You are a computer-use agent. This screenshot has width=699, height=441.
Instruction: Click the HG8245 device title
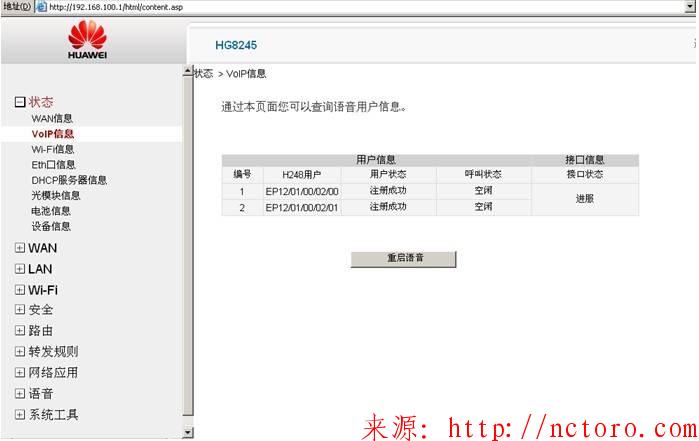point(236,45)
